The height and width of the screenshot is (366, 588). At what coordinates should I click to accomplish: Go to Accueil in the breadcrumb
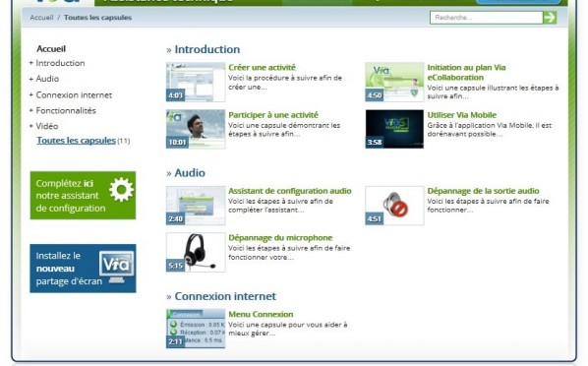point(41,18)
